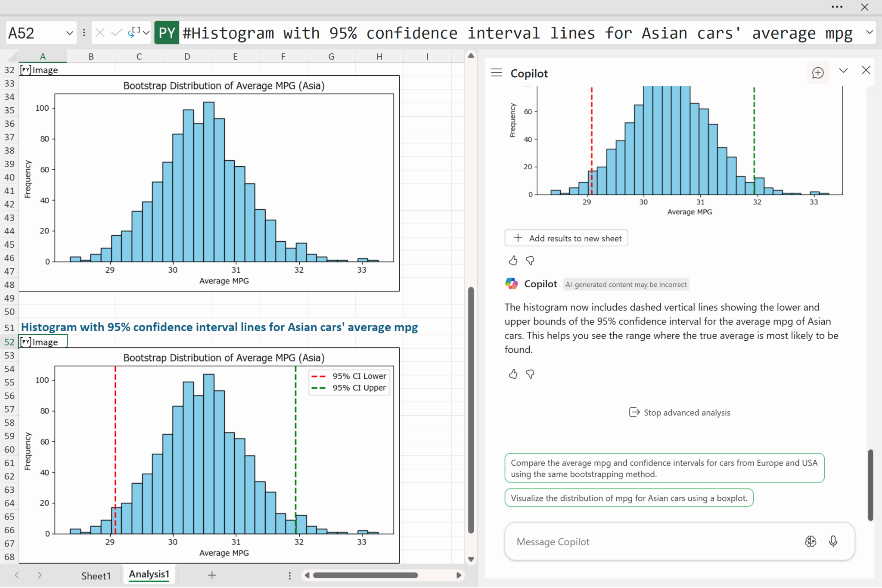Collapse the Copilot pane with chevron
882x588 pixels.
[843, 71]
